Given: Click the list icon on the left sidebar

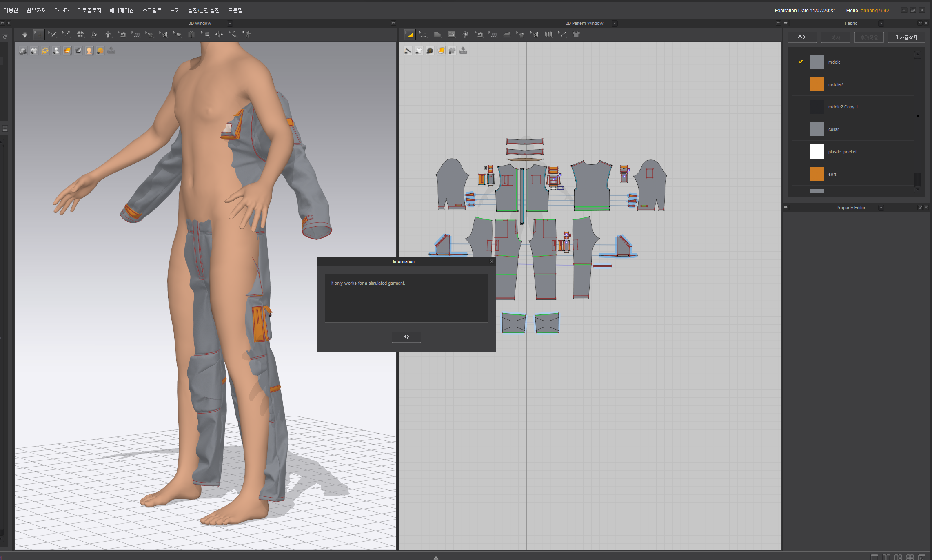Looking at the screenshot, I should pos(5,128).
